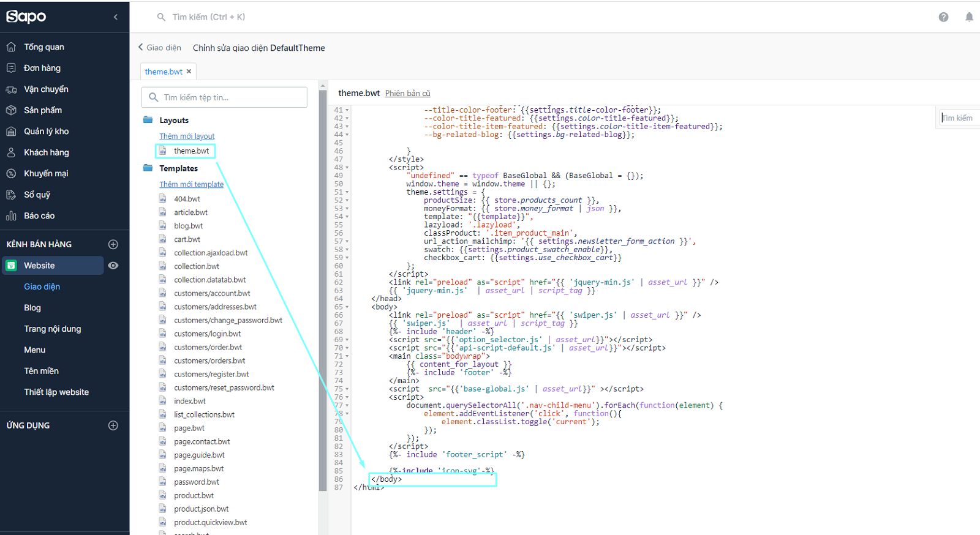Add a new app beside ỨNG DỤNG
The width and height of the screenshot is (980, 535).
point(113,425)
